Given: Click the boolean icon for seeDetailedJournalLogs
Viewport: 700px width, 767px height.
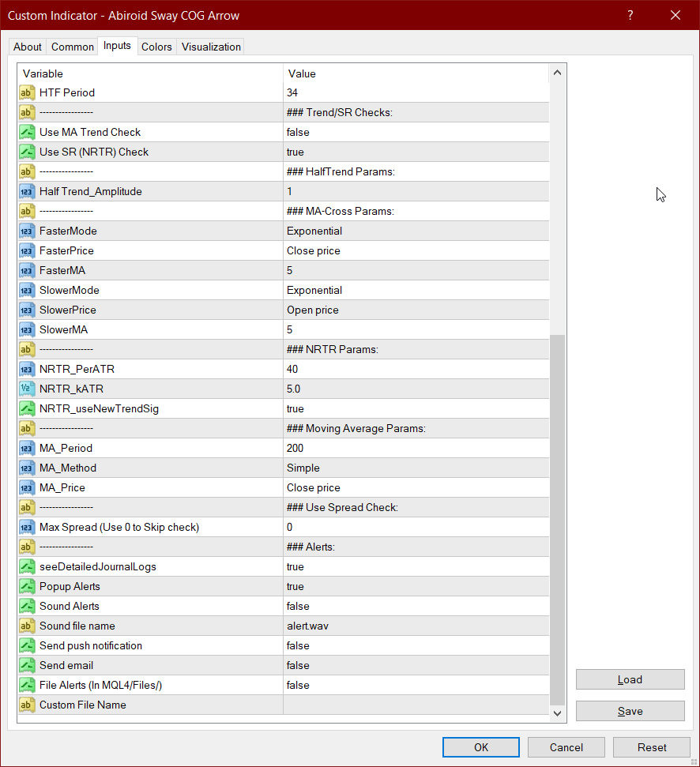Looking at the screenshot, I should click(27, 566).
